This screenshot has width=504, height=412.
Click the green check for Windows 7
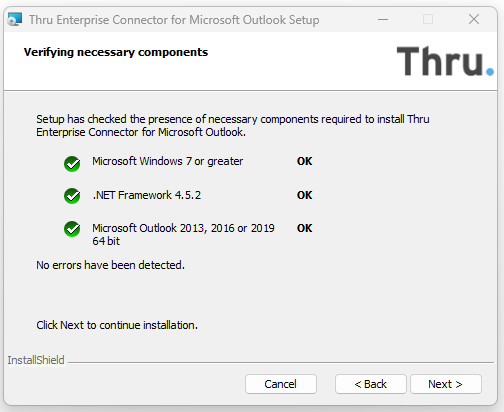72,164
